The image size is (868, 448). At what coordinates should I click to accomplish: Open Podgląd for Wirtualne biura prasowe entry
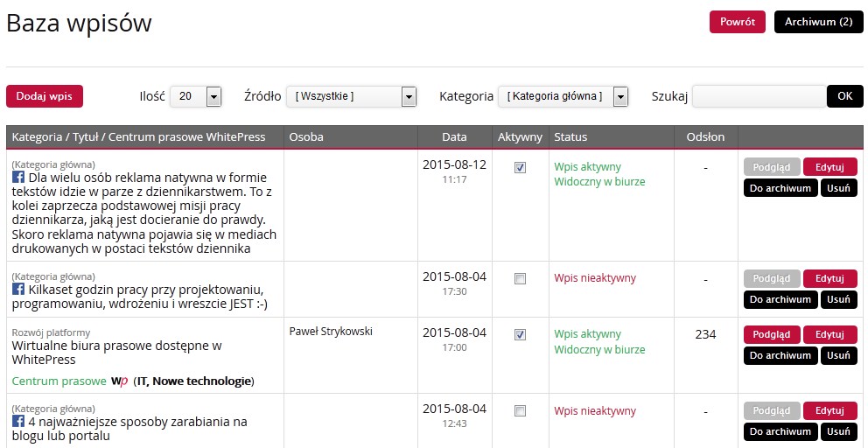click(x=771, y=335)
